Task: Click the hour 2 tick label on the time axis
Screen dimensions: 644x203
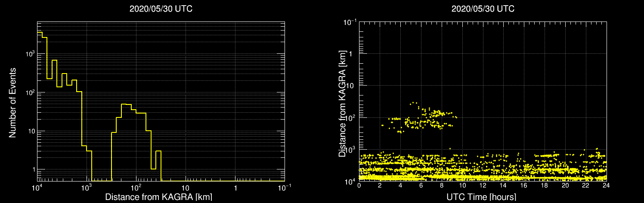Action: pyautogui.click(x=380, y=185)
